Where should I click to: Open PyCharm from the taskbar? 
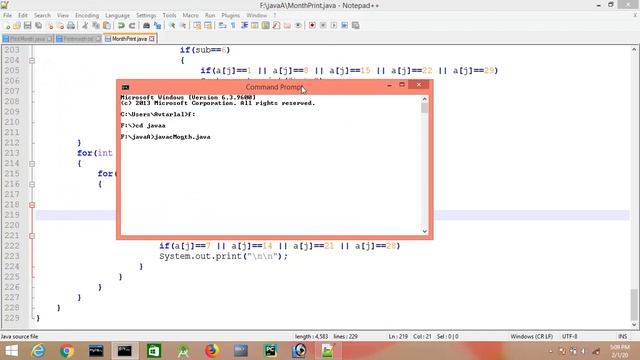click(x=270, y=351)
